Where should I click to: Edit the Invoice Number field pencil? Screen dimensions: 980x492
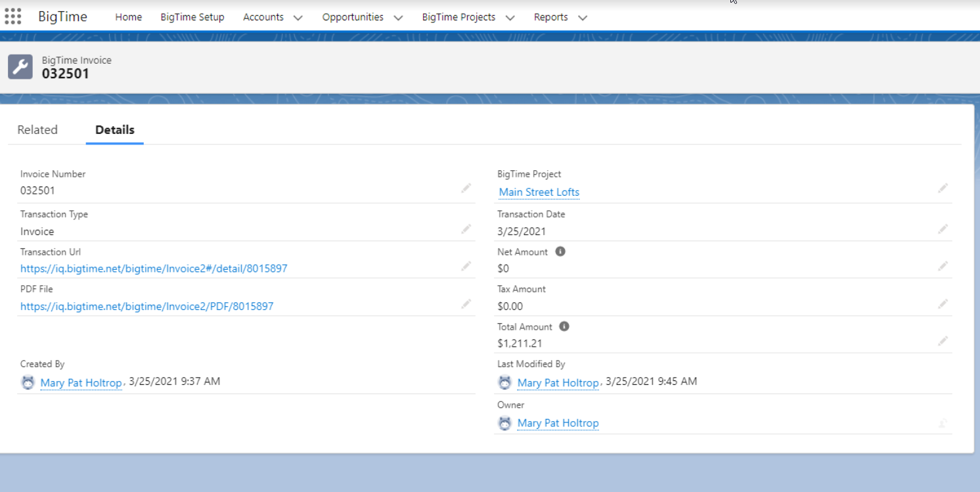(x=466, y=189)
